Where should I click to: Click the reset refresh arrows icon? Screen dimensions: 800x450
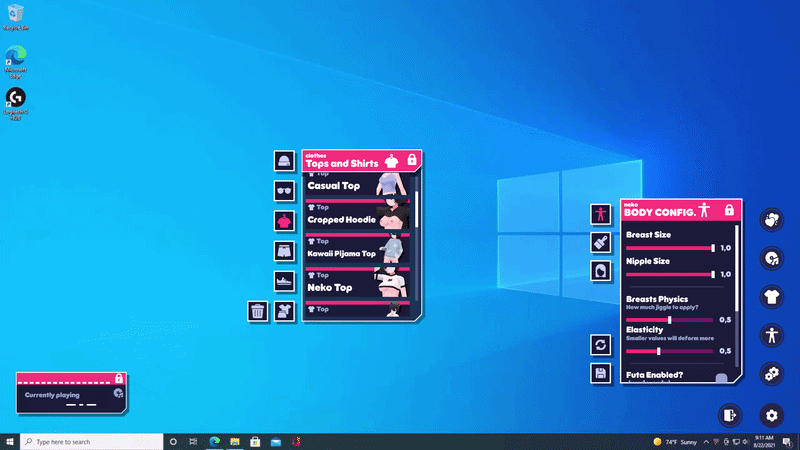pos(601,344)
